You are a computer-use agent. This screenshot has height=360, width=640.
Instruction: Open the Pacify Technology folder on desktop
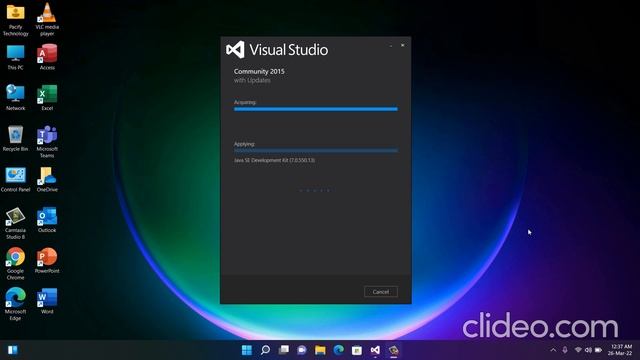(16, 19)
